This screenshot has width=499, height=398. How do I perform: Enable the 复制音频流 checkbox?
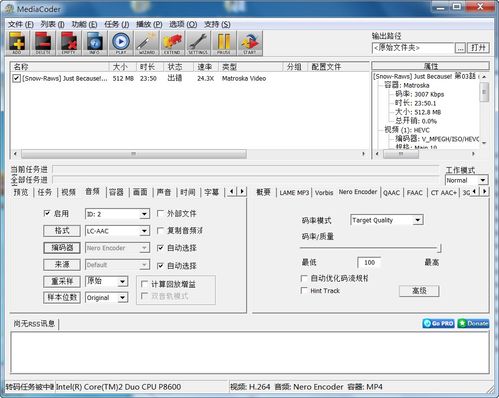pos(160,230)
